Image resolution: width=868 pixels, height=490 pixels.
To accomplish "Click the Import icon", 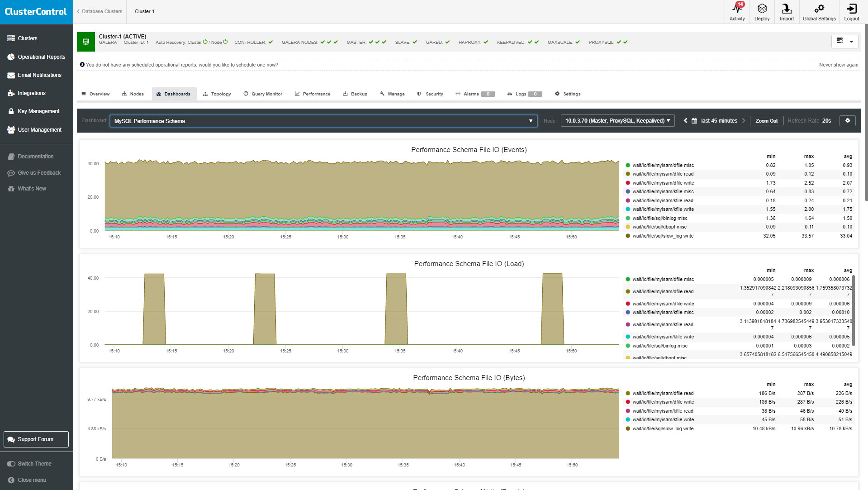I will [787, 12].
